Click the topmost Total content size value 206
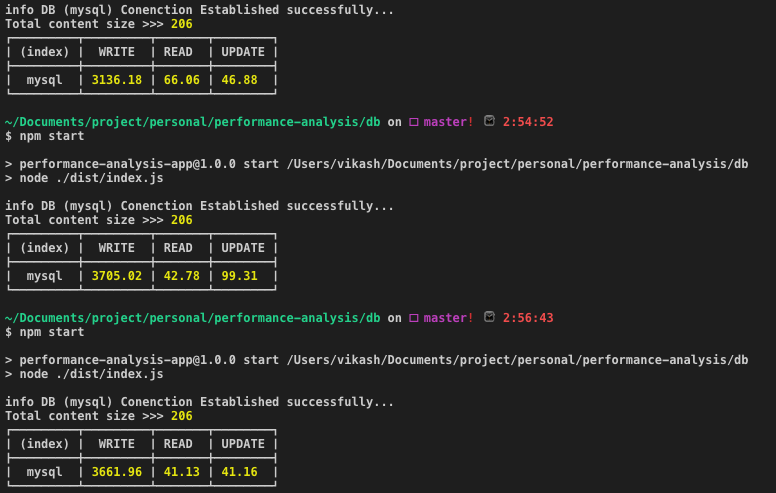This screenshot has height=493, width=776. (x=181, y=24)
